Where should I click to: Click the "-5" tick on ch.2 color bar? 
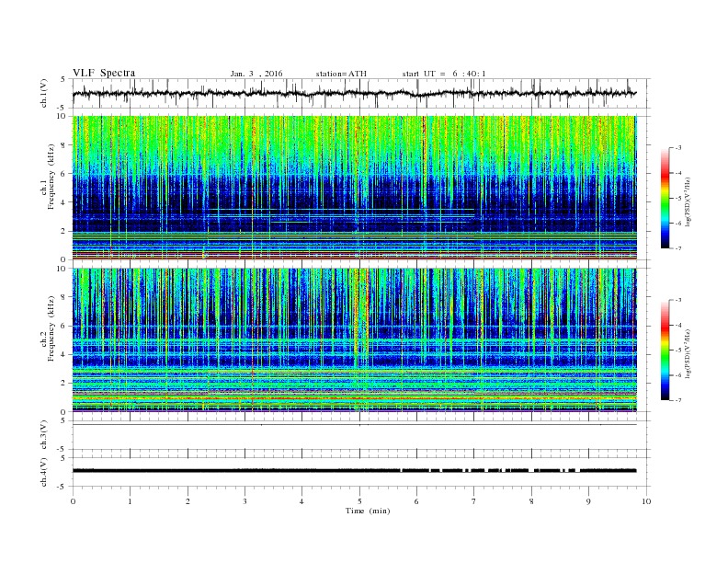pyautogui.click(x=678, y=350)
